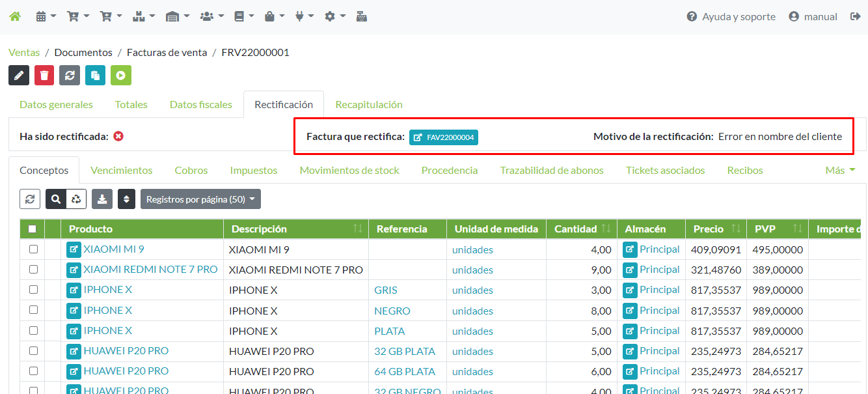Refresh the Conceptos list with the refresh icon
This screenshot has width=868, height=394.
click(x=29, y=199)
